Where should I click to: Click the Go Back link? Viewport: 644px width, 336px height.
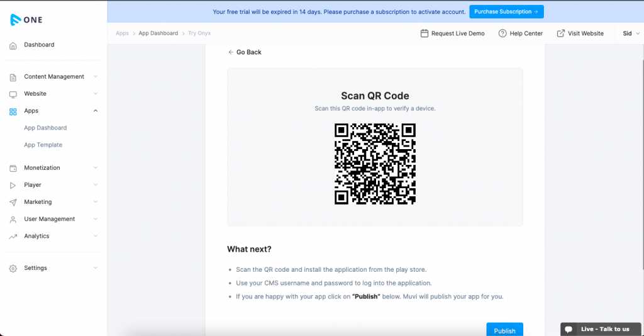[x=245, y=52]
